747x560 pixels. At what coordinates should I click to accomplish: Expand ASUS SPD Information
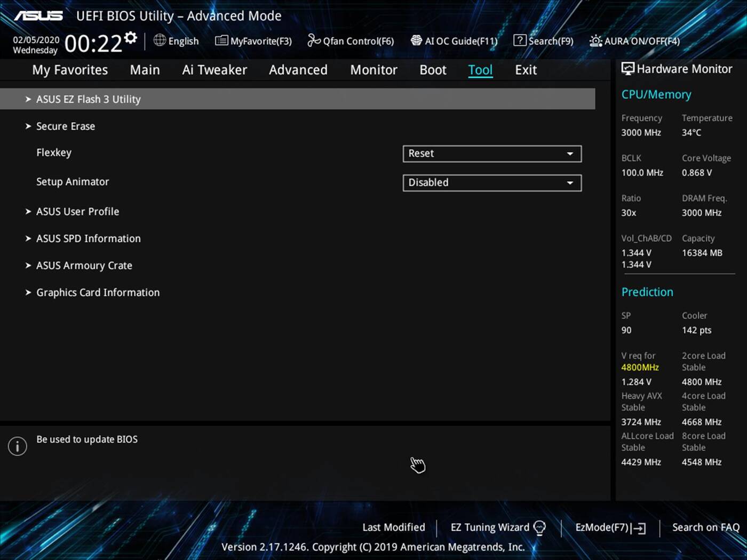coord(88,238)
